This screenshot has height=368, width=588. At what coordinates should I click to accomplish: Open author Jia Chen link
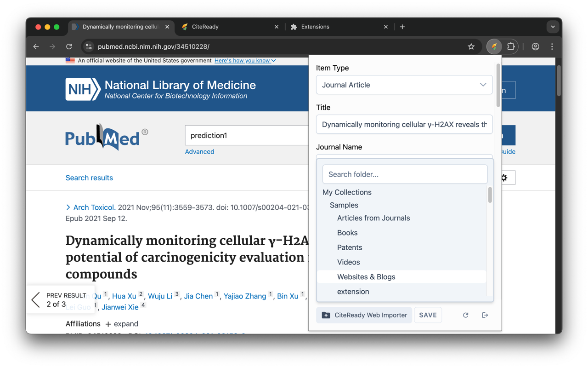point(198,296)
